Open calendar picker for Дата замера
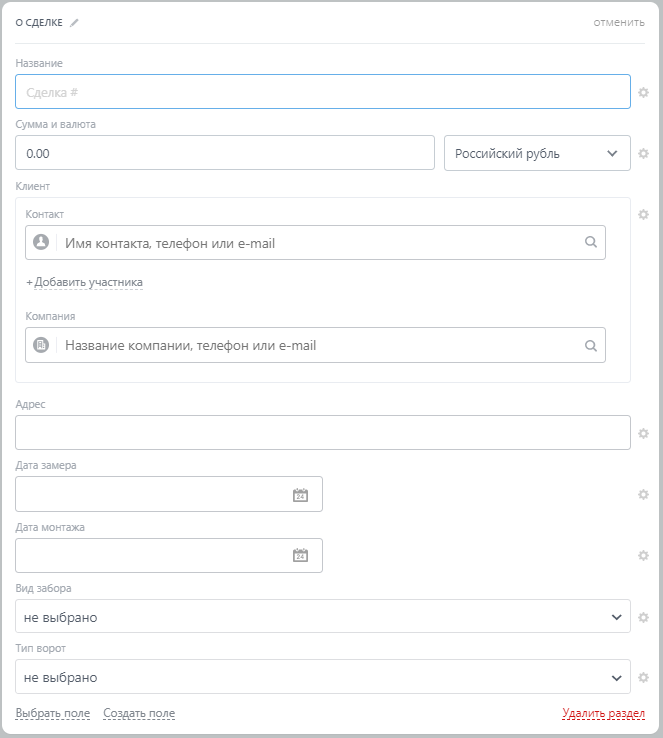 [x=300, y=495]
